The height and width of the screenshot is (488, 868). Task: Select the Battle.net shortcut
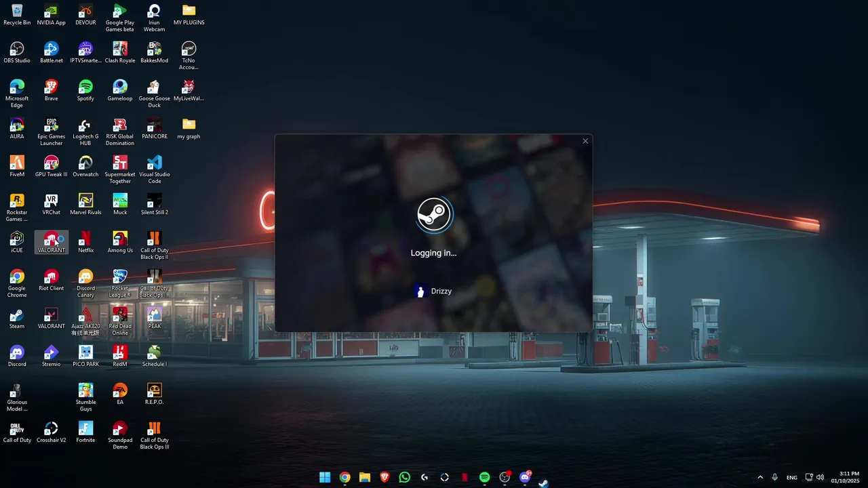52,53
